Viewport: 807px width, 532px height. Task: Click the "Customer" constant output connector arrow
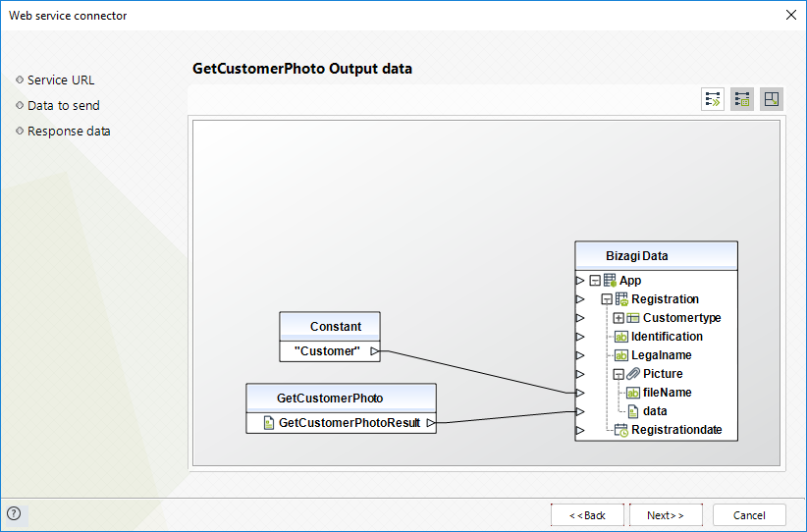[375, 351]
